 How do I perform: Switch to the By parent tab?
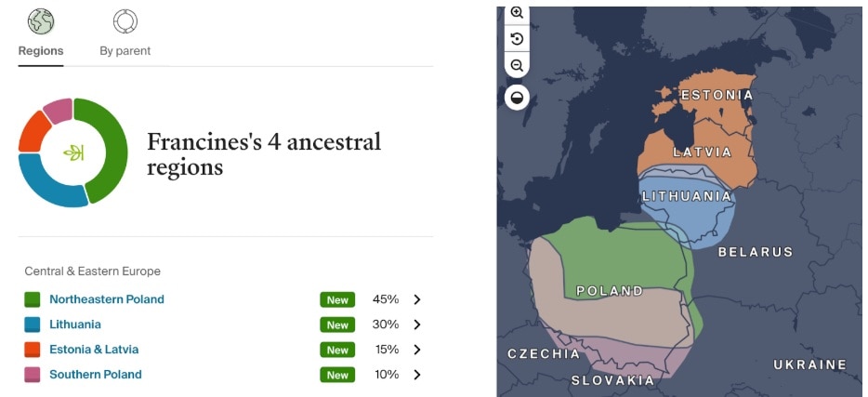pos(125,51)
